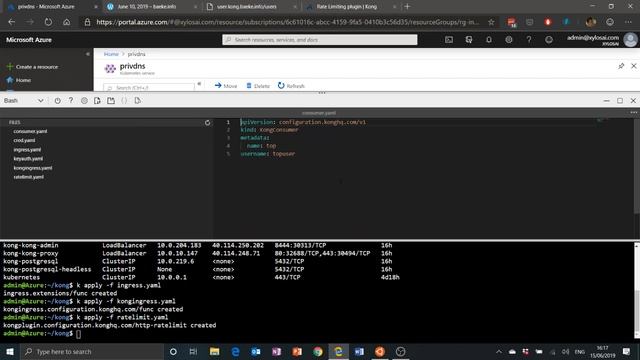Open Azure notifications bell
This screenshot has height=360, width=640.
point(489,40)
